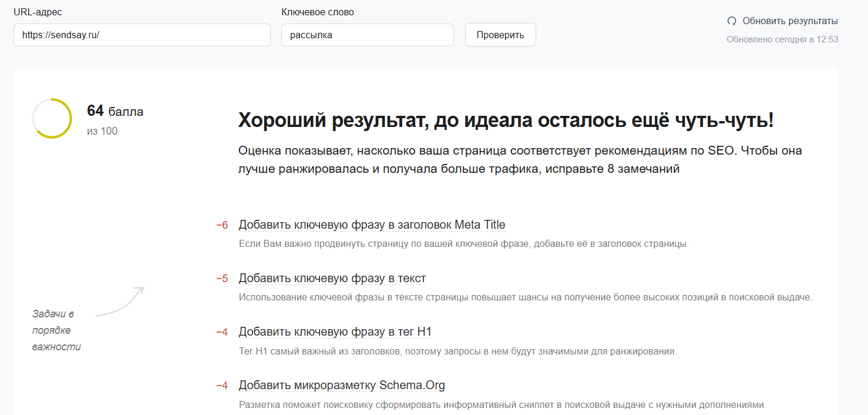Click the '-5' penalty marker near the text recommendation
Screen dimensions: 868x415
pos(224,277)
